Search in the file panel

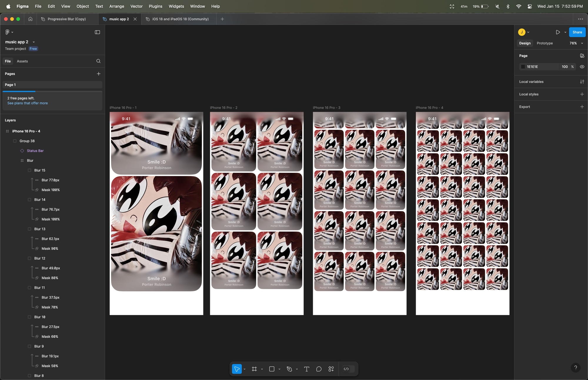point(98,61)
